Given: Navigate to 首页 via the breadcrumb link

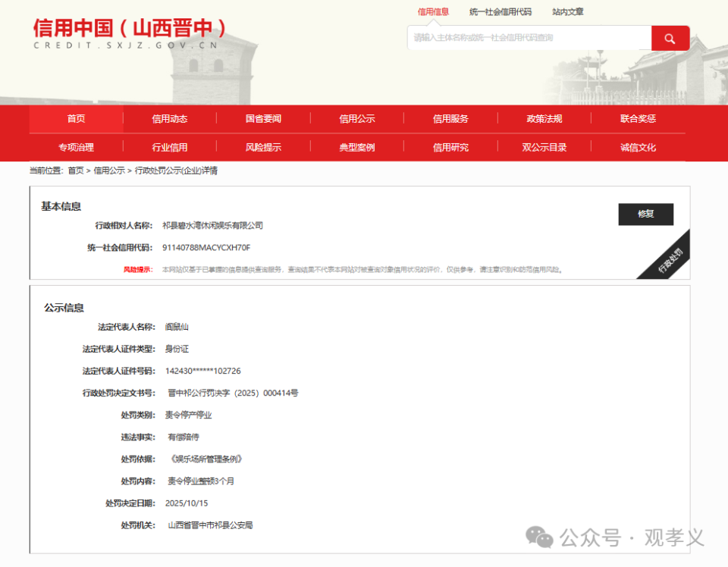Looking at the screenshot, I should tap(76, 171).
